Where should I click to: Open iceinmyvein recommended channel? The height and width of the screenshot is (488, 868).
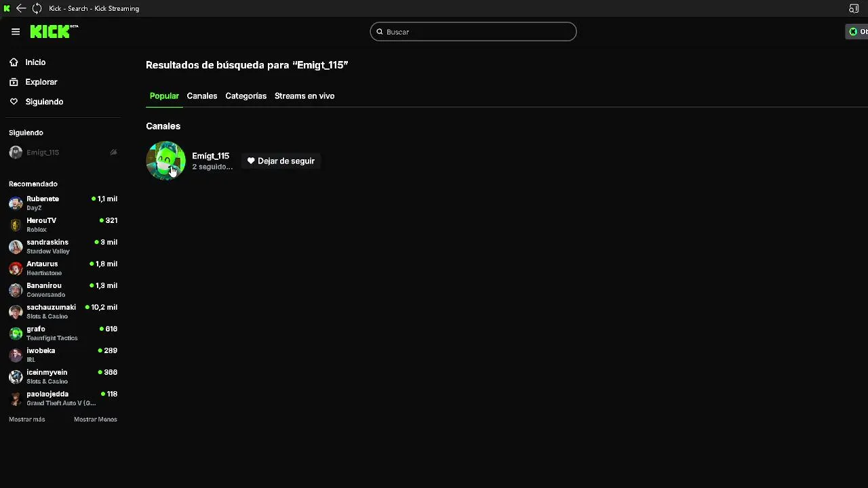tap(62, 377)
